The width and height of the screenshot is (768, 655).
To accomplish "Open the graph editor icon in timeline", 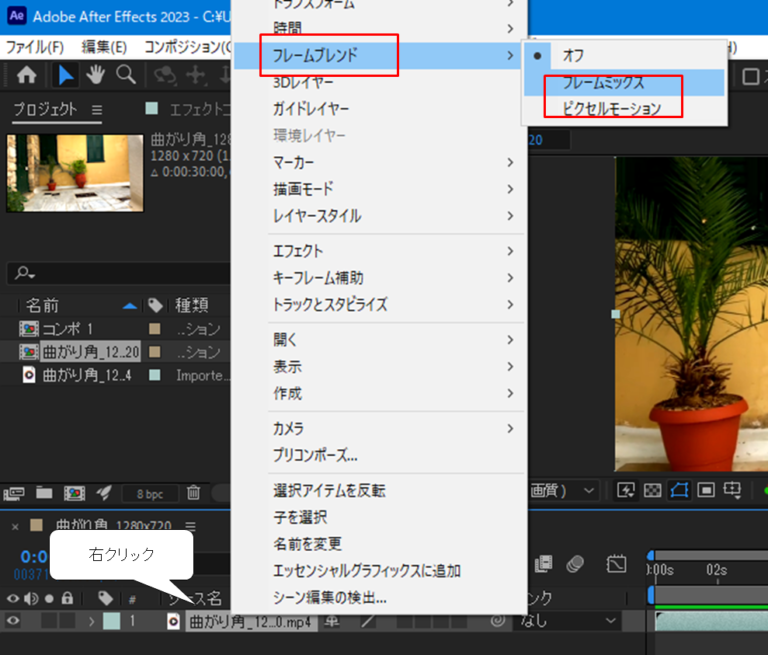I will click(616, 565).
